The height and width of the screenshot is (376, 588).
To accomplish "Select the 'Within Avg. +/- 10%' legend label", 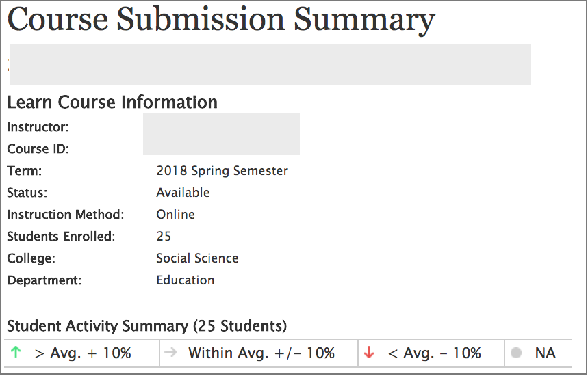I will [x=261, y=353].
